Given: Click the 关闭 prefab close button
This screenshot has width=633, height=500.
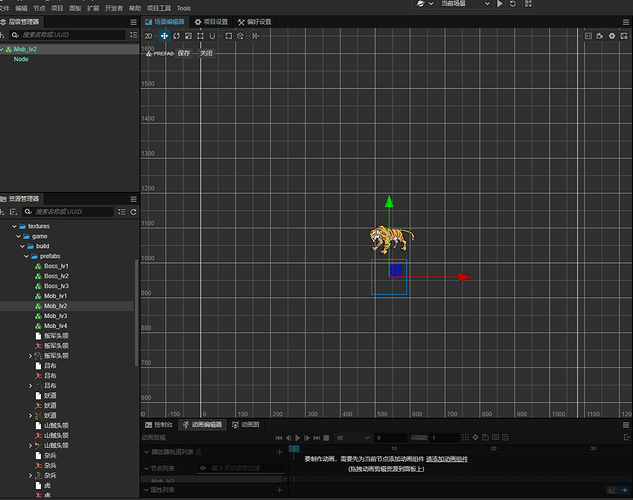Looking at the screenshot, I should coord(206,53).
